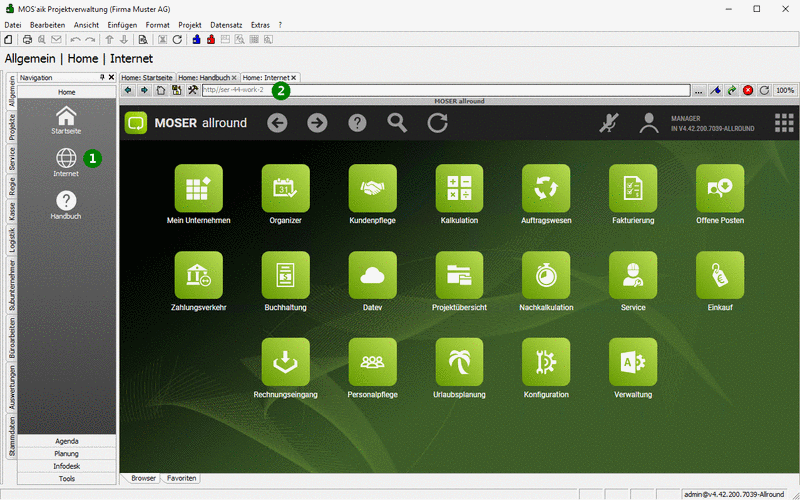Screen dimensions: 800x500
Task: Click browser back arrow button
Action: pyautogui.click(x=128, y=90)
